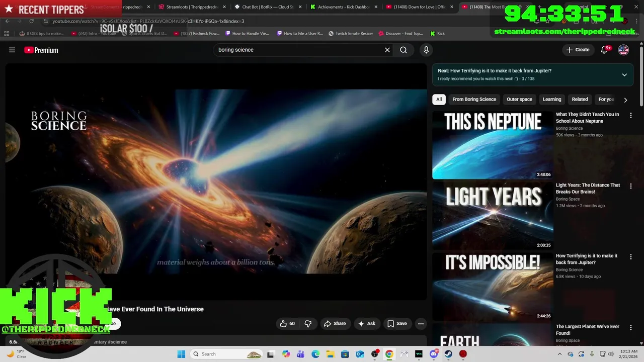Click the THIS IS NEPTUNE thumbnail
The image size is (644, 362).
493,145
